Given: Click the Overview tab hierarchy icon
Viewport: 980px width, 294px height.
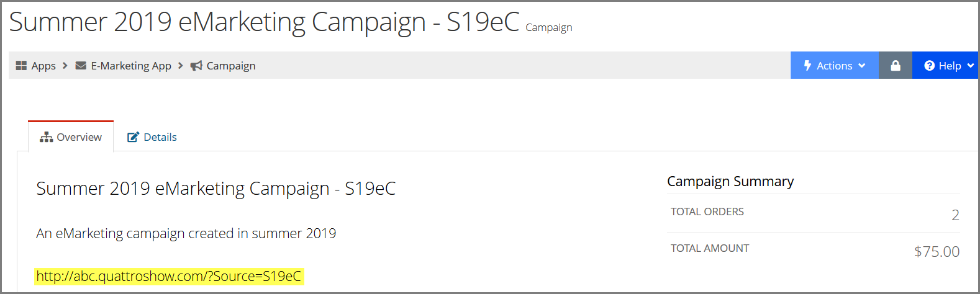Looking at the screenshot, I should coord(47,137).
